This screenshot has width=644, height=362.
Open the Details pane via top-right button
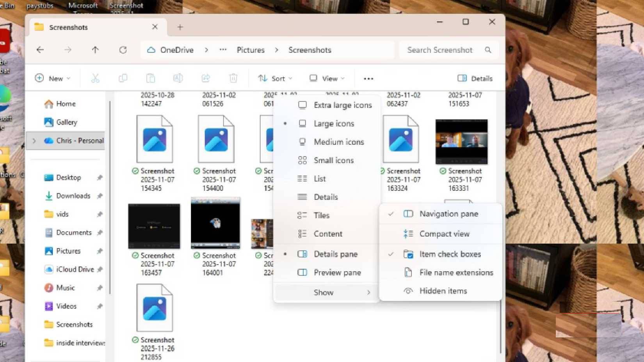pyautogui.click(x=475, y=78)
